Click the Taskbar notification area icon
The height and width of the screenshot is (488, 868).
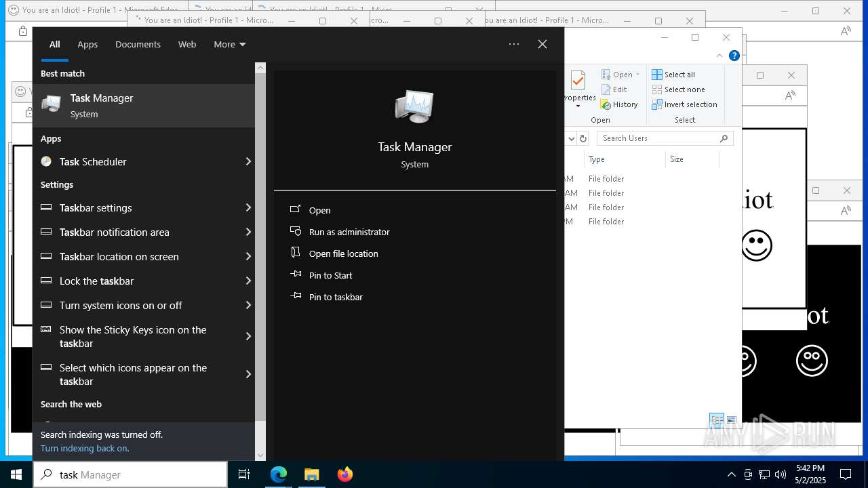pos(46,232)
